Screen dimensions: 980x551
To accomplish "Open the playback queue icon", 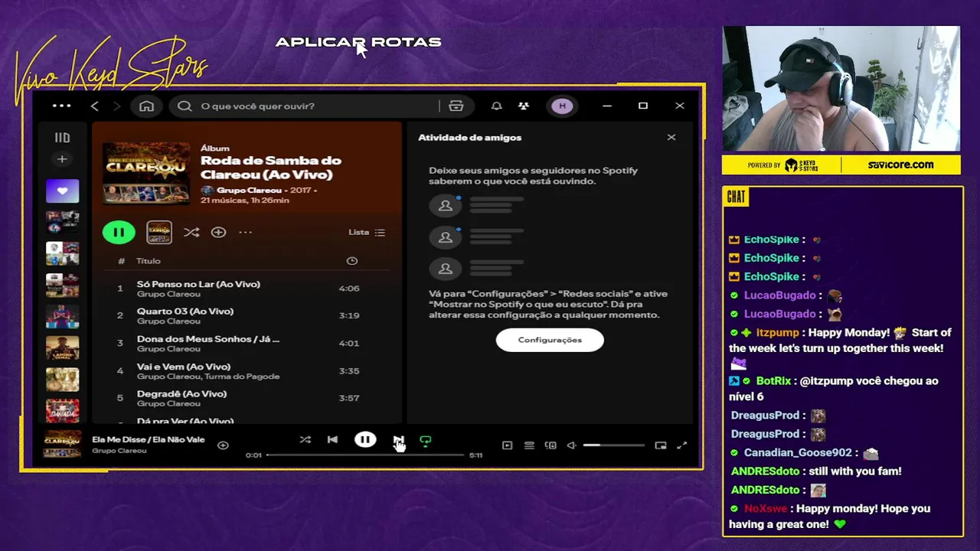I will coord(529,445).
